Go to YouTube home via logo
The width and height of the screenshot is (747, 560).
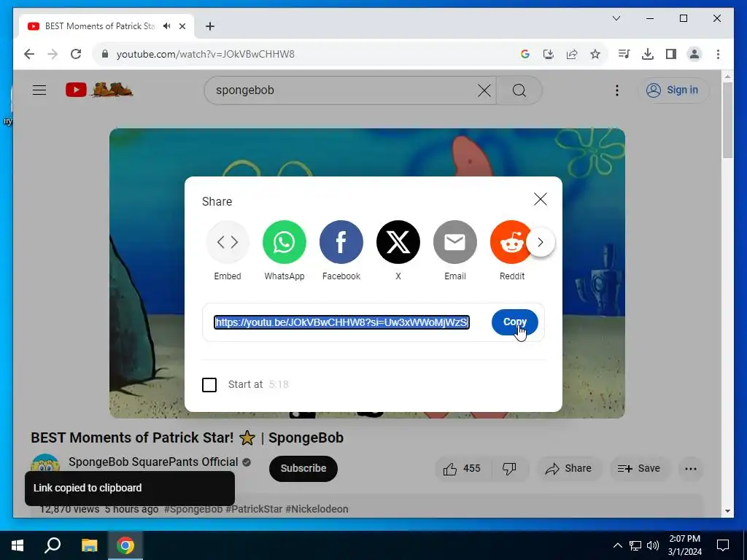(99, 90)
